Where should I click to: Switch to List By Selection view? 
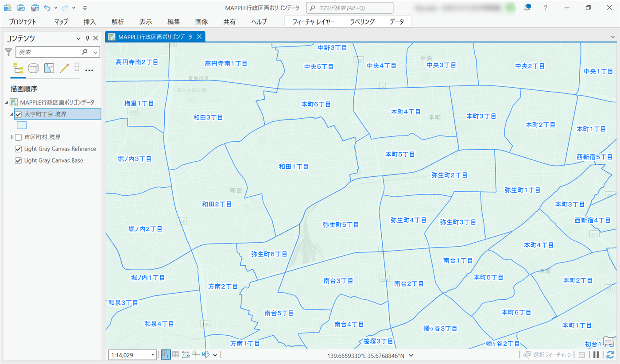49,68
